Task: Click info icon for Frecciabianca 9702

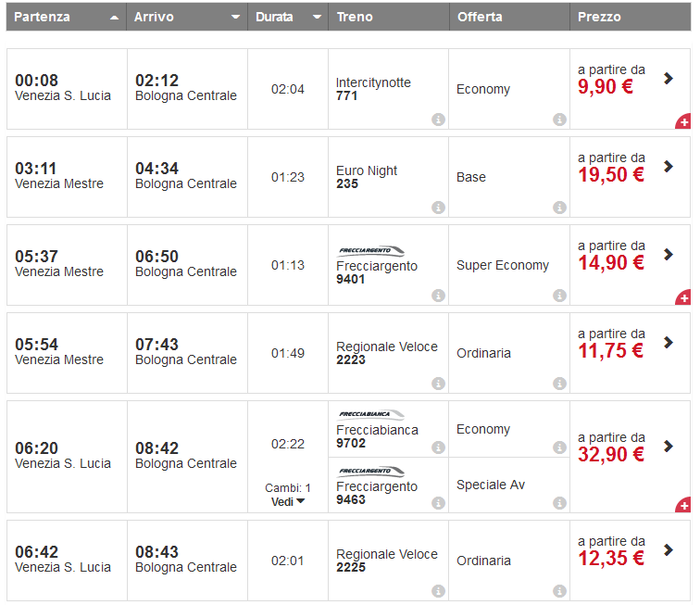Action: pyautogui.click(x=438, y=447)
